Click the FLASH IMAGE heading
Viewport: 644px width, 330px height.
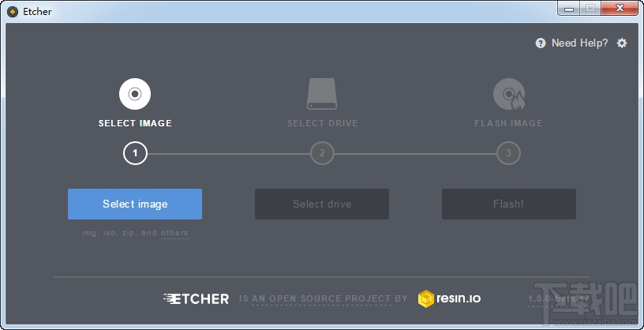point(508,123)
